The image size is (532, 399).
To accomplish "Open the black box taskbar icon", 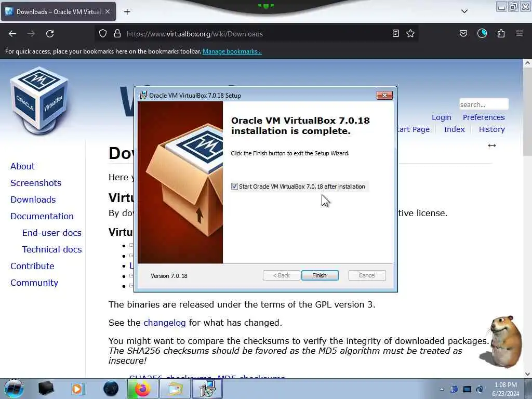I will pyautogui.click(x=46, y=389).
